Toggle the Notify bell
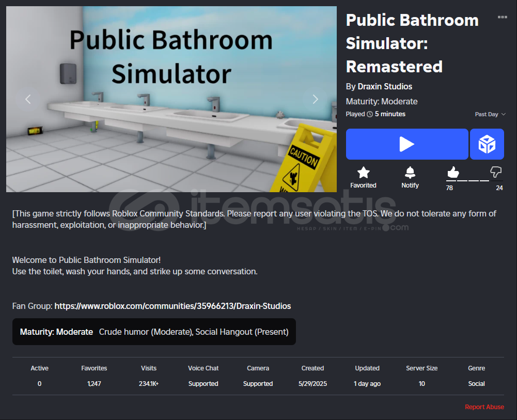Screen dimensions: 517x420 410,173
